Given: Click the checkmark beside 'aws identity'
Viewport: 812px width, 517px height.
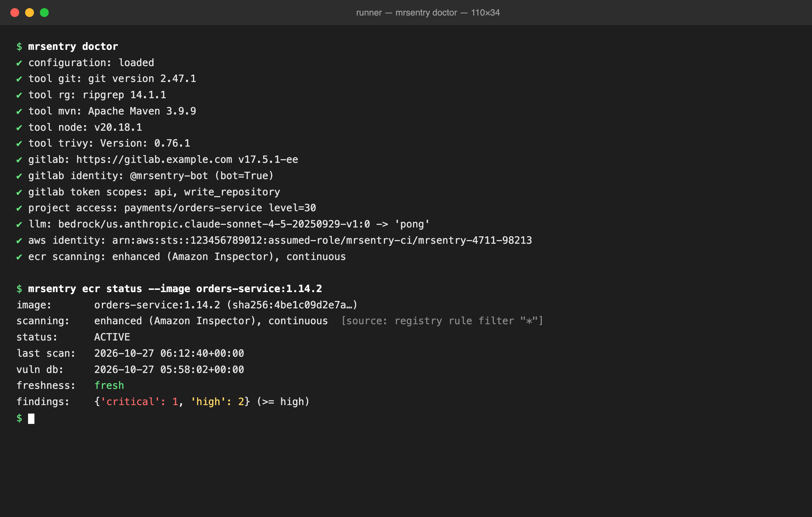Looking at the screenshot, I should coord(19,241).
